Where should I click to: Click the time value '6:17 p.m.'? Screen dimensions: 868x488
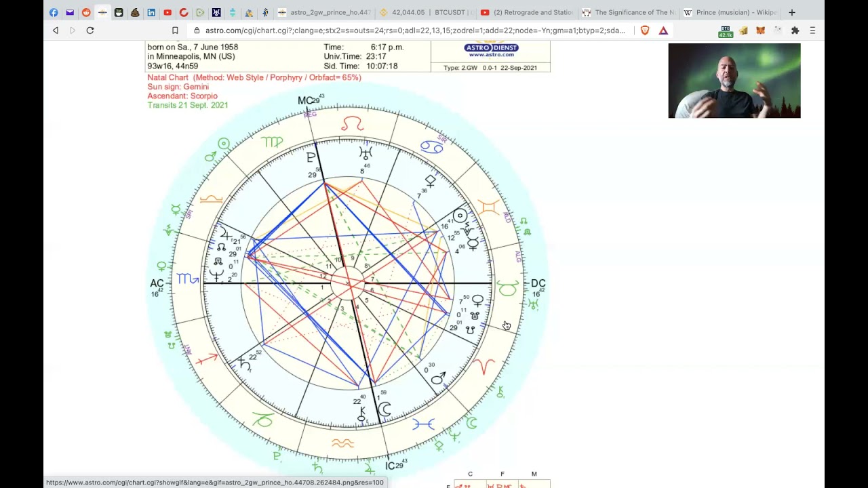click(x=387, y=47)
